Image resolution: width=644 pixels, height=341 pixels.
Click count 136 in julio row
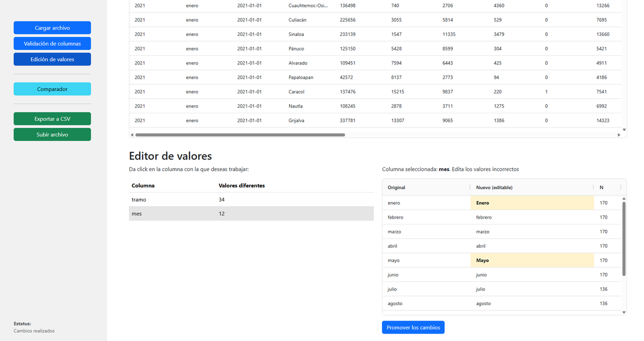click(603, 289)
